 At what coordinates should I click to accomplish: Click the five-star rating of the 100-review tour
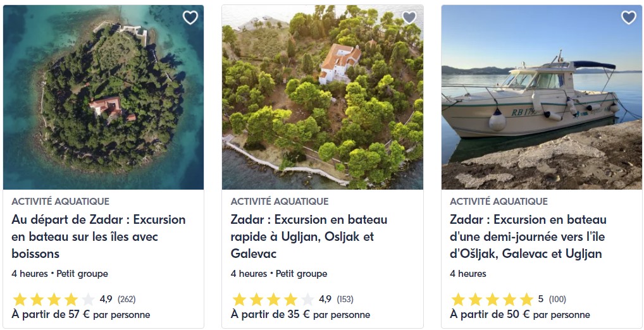coord(492,299)
